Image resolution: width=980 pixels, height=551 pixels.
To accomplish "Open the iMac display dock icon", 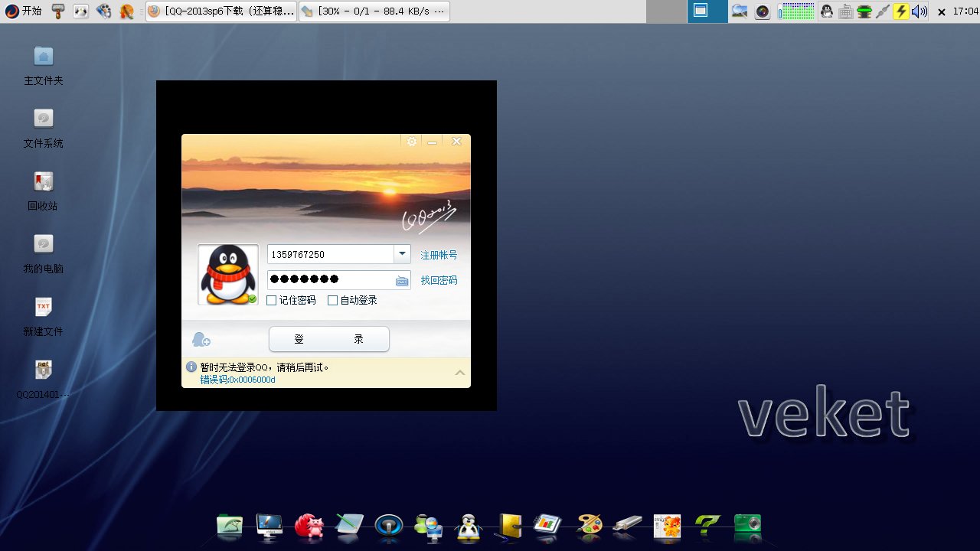I will click(269, 526).
